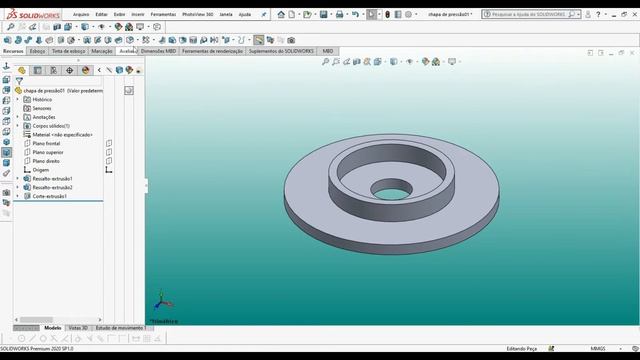Toggle the highlighted toolbar button beside the camera
This screenshot has height=360, width=640.
(258, 40)
